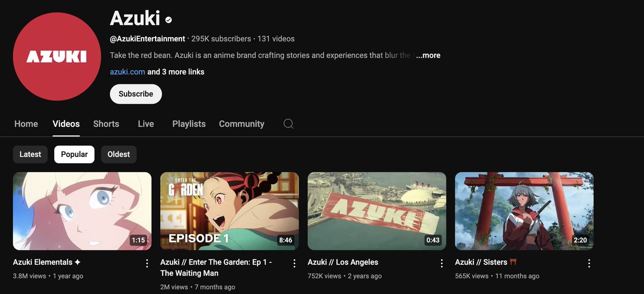Sort videos by Oldest
The image size is (644, 294).
[119, 154]
